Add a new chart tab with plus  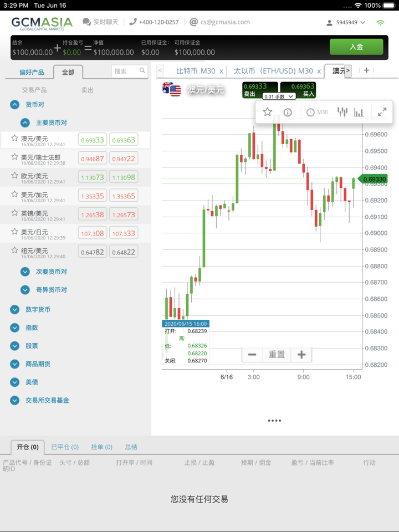[366, 70]
